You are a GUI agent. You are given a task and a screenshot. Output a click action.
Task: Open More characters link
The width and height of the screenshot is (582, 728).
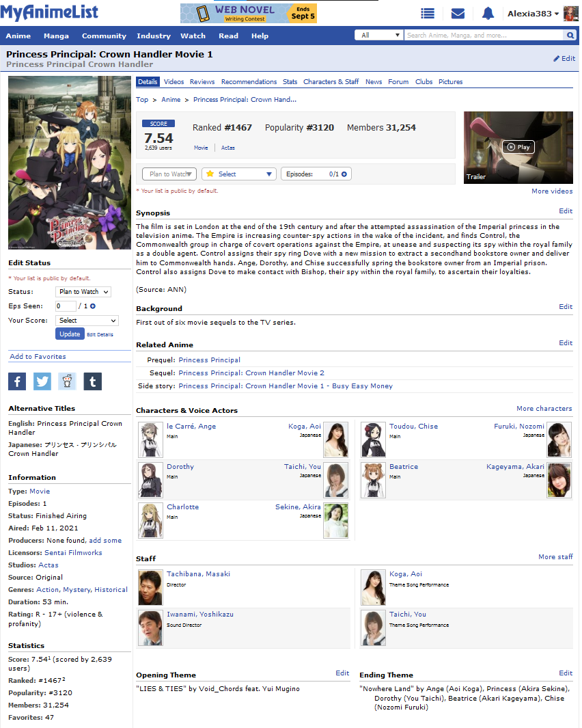tap(544, 409)
